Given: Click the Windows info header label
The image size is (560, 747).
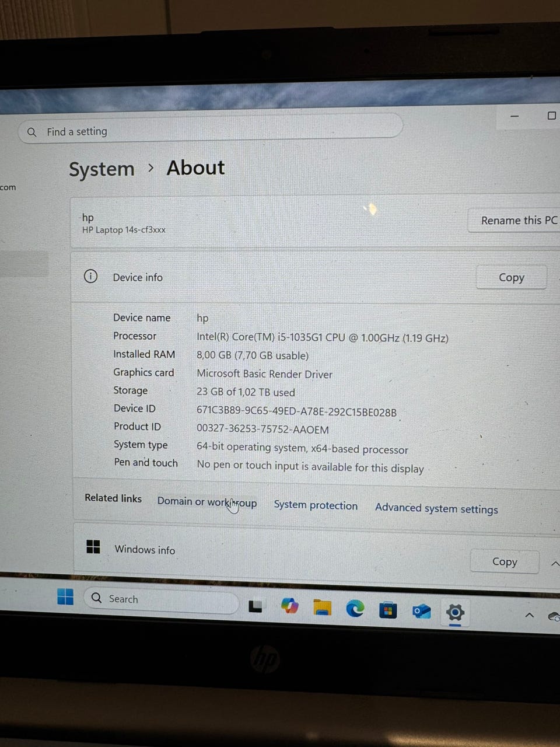Looking at the screenshot, I should (145, 550).
